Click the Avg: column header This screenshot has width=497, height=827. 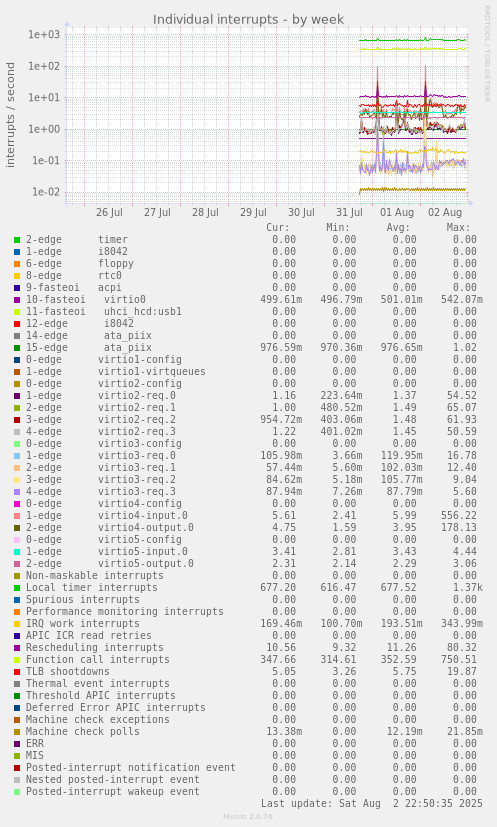click(x=398, y=228)
